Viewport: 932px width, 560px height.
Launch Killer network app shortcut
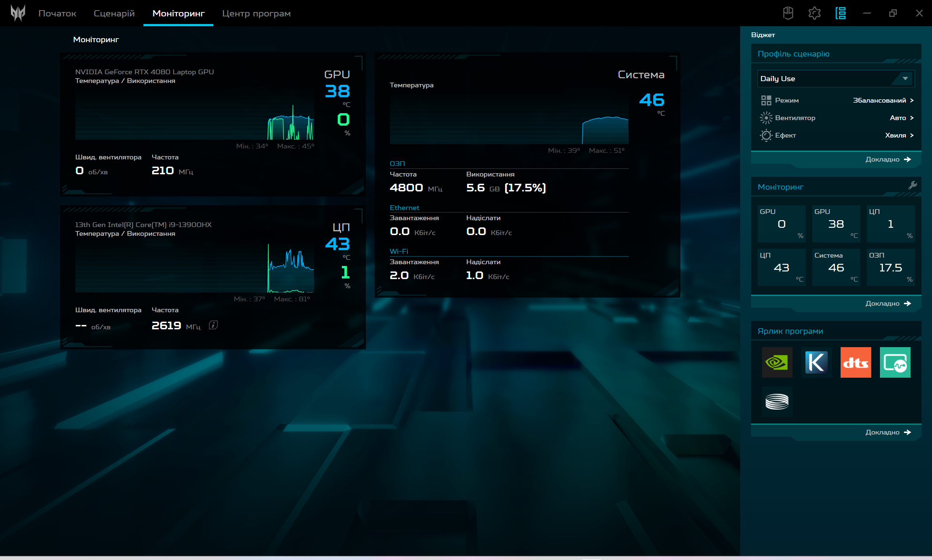816,362
